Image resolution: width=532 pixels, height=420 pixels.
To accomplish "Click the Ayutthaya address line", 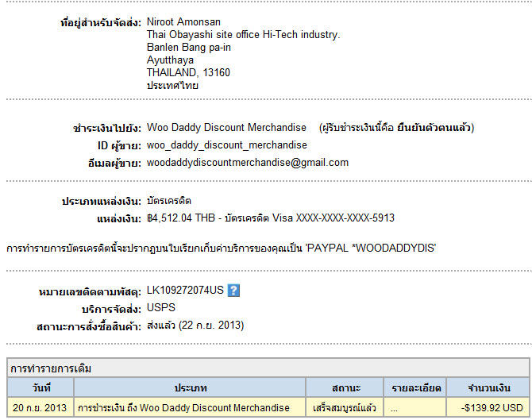I will click(170, 60).
